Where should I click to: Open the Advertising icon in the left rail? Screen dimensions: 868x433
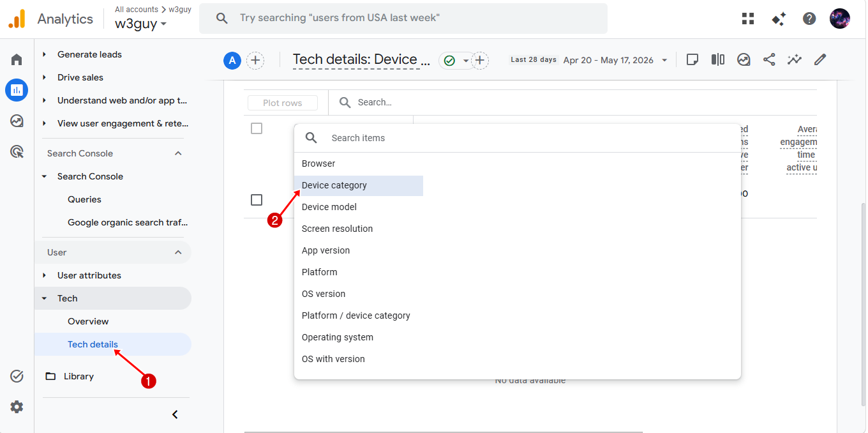coord(17,151)
